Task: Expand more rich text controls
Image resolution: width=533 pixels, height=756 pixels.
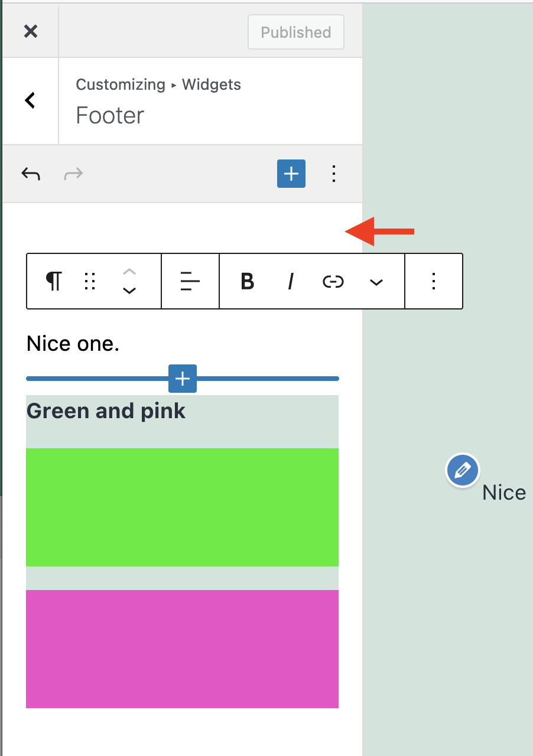Action: 376,282
